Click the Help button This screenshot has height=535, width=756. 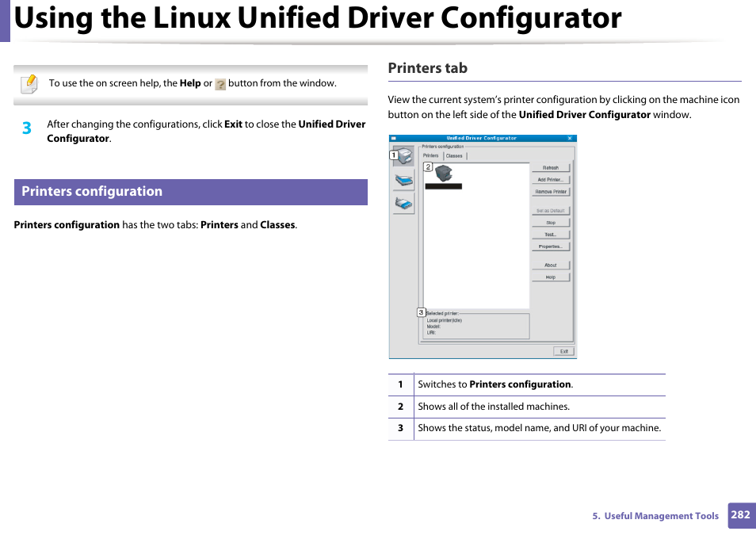coord(551,276)
